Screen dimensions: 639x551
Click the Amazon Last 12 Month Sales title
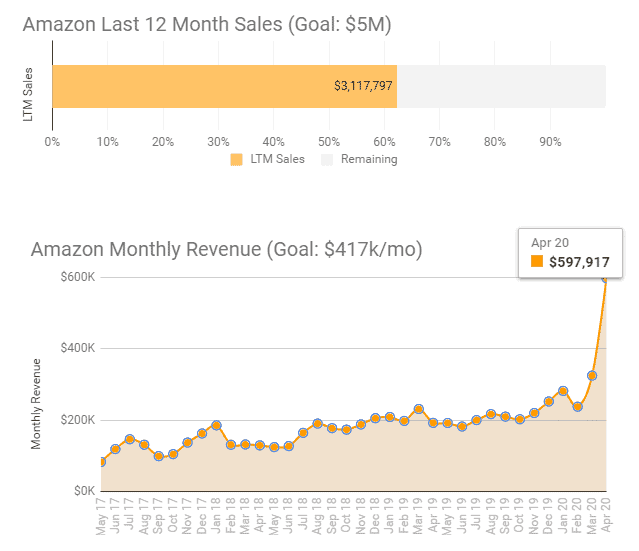click(x=207, y=24)
